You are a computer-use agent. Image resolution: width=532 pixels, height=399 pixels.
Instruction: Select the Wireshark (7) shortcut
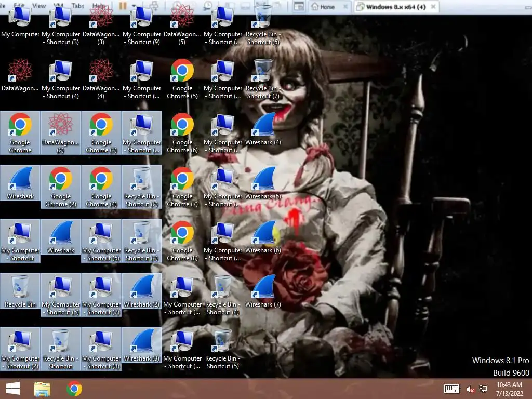263,291
